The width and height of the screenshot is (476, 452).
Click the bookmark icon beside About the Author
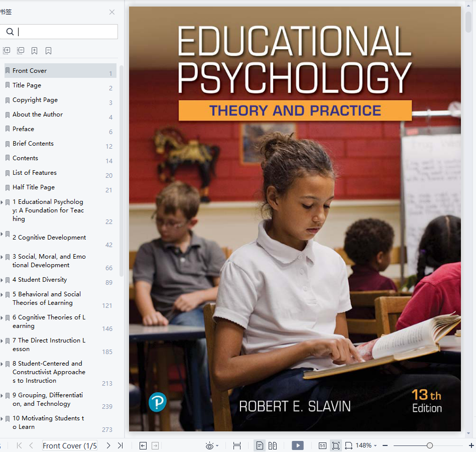8,115
